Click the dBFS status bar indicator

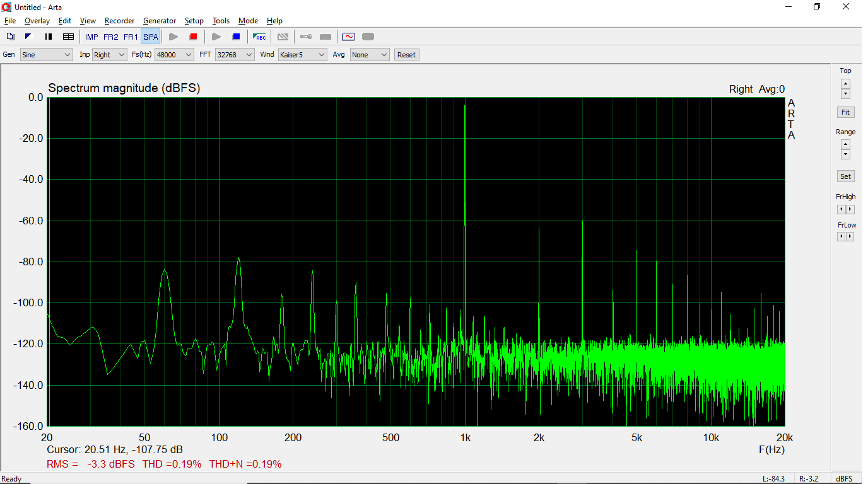coord(845,479)
